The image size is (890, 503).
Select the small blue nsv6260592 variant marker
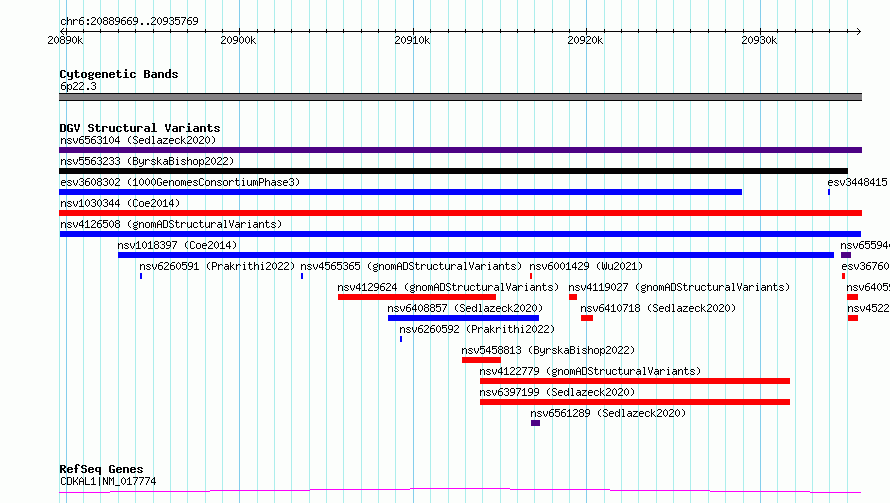tap(401, 339)
